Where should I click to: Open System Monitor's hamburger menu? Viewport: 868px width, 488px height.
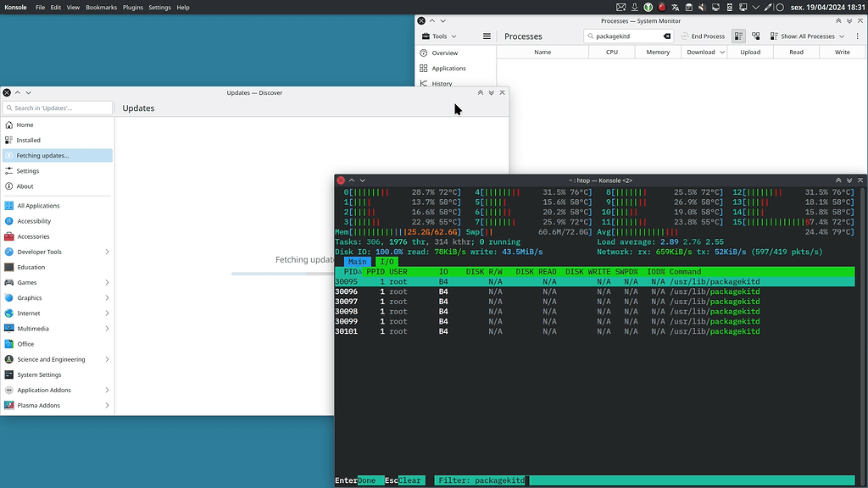pyautogui.click(x=486, y=36)
